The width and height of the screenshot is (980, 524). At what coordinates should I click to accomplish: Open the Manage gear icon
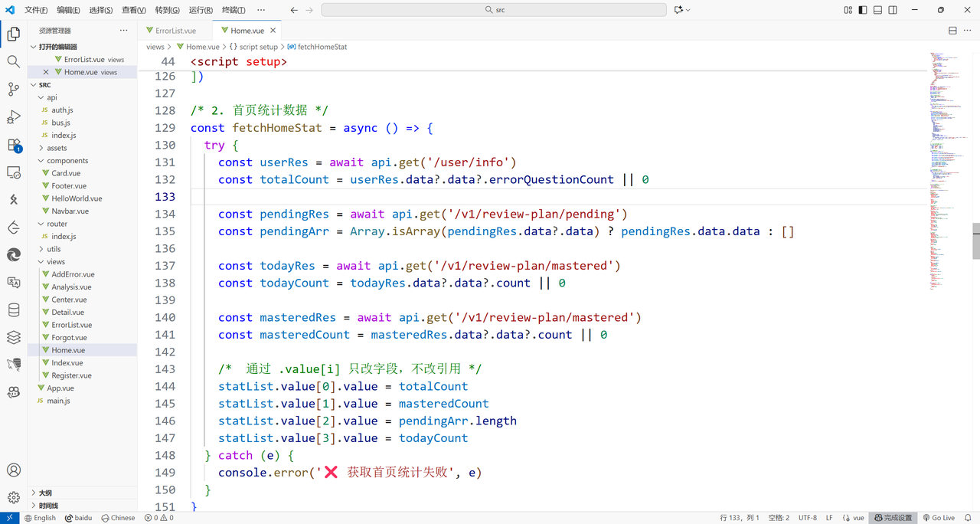[x=13, y=498]
